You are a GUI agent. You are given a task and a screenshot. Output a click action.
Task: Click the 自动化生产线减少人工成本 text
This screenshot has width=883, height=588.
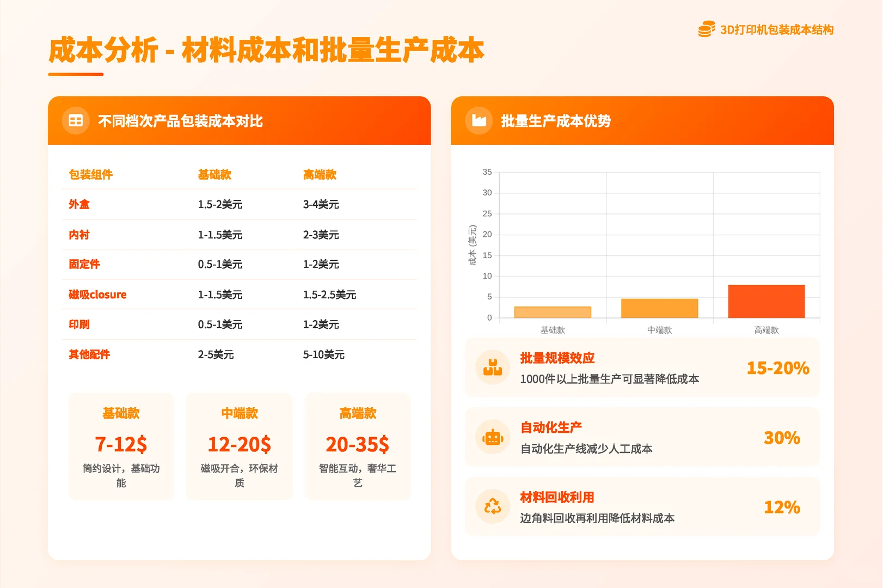[x=586, y=449]
